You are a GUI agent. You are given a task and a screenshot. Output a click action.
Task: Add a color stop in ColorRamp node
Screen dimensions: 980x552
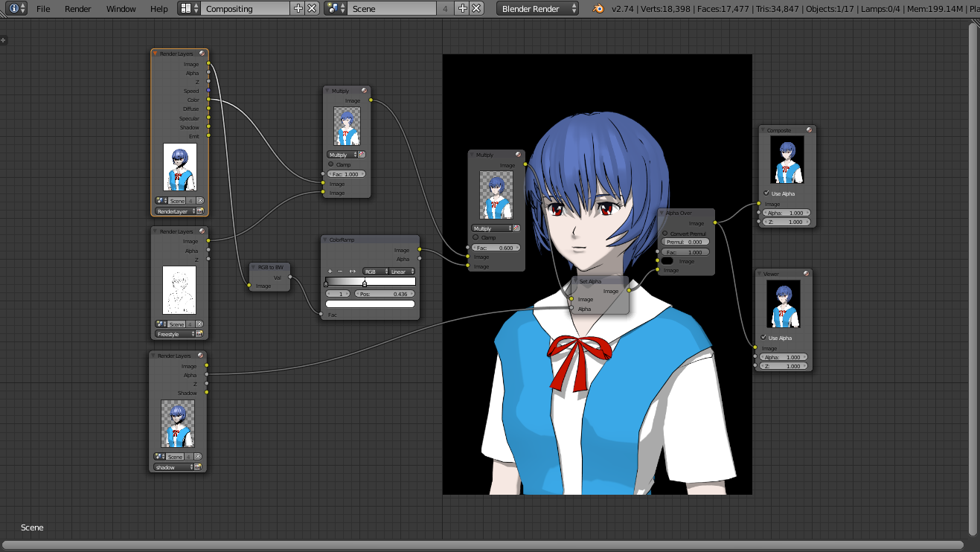tap(330, 271)
